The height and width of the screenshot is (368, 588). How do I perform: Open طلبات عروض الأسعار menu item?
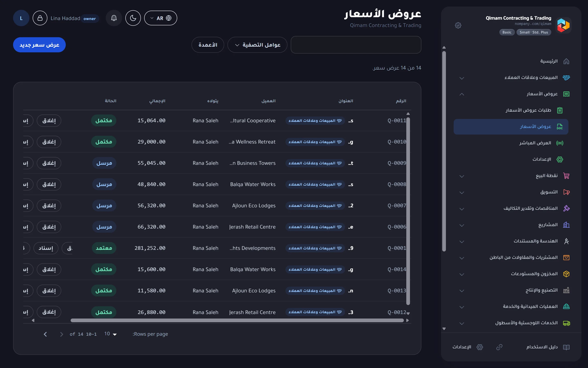coord(528,110)
